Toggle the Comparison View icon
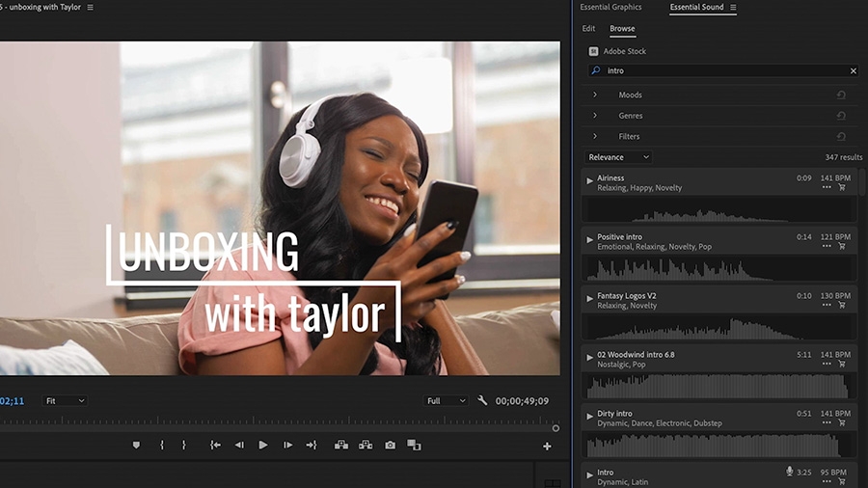Screen dimensions: 868x488 click(x=414, y=445)
